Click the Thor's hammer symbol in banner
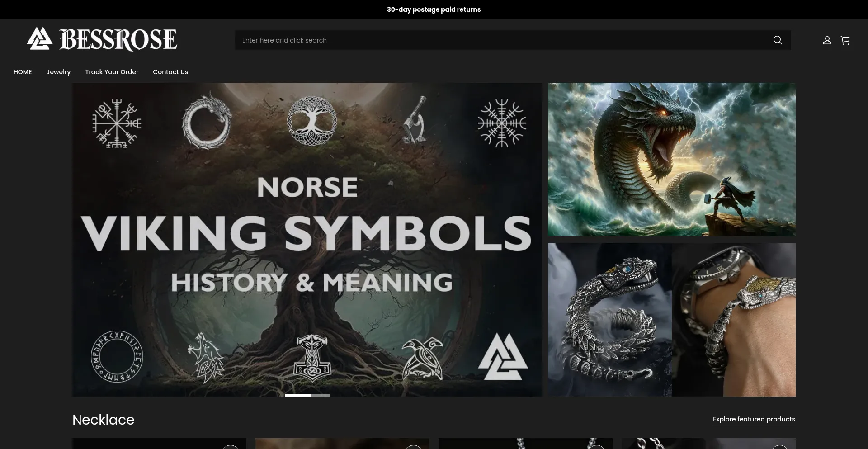868x449 pixels. tap(311, 357)
